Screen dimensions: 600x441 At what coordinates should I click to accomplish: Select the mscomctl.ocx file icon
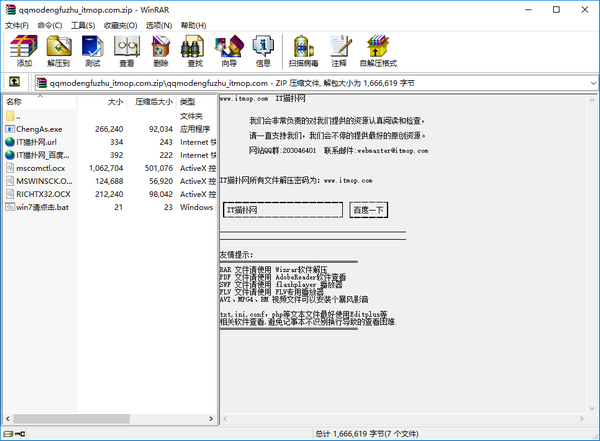pos(10,168)
